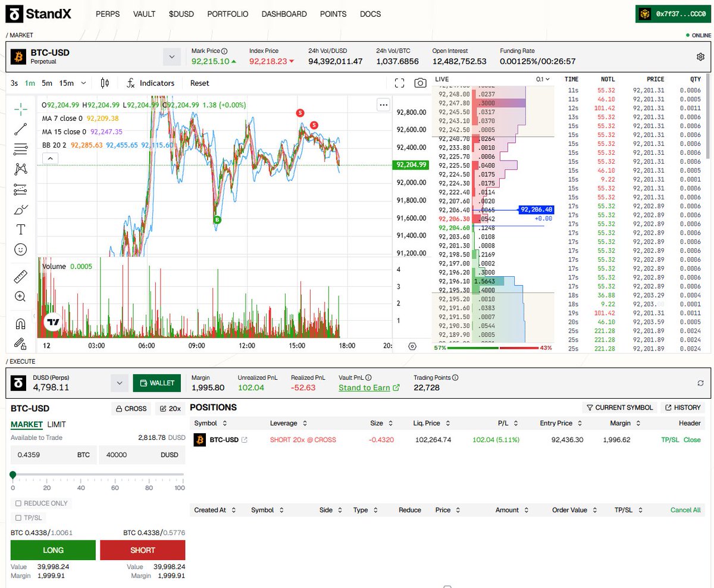Open the Fibonacci retracement tool

[20, 149]
